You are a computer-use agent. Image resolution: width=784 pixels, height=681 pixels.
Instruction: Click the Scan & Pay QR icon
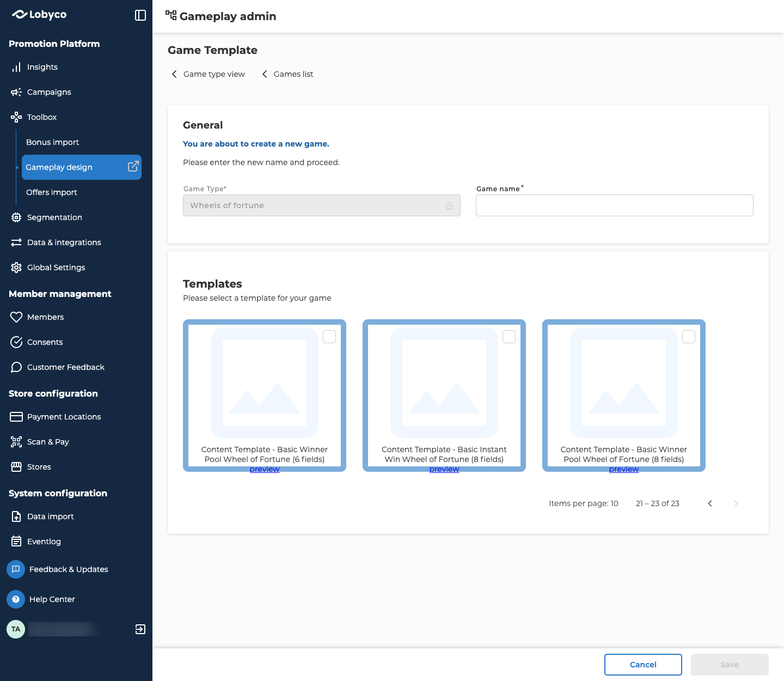(16, 442)
